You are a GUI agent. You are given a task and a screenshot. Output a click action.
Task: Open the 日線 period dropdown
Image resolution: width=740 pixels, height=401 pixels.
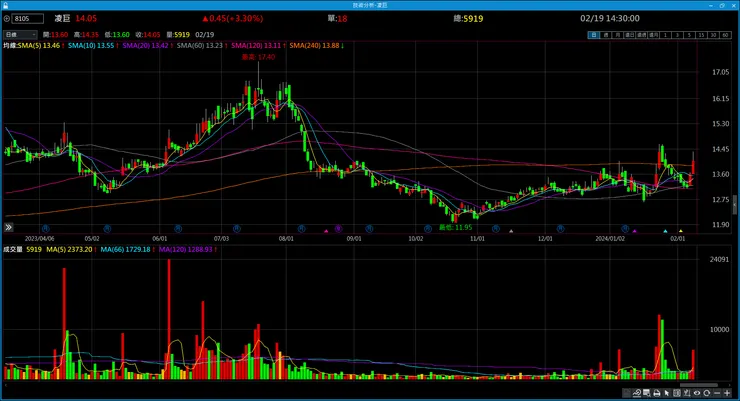click(x=20, y=34)
